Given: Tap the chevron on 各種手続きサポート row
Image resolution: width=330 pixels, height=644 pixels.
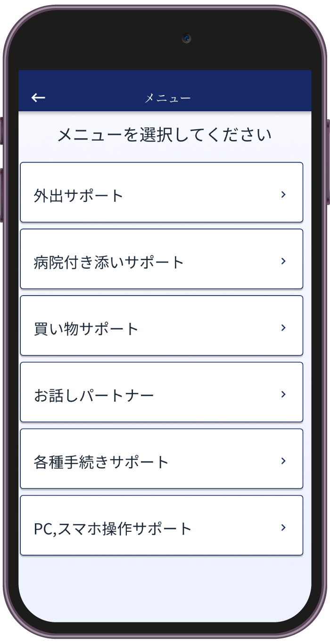Looking at the screenshot, I should [x=283, y=461].
